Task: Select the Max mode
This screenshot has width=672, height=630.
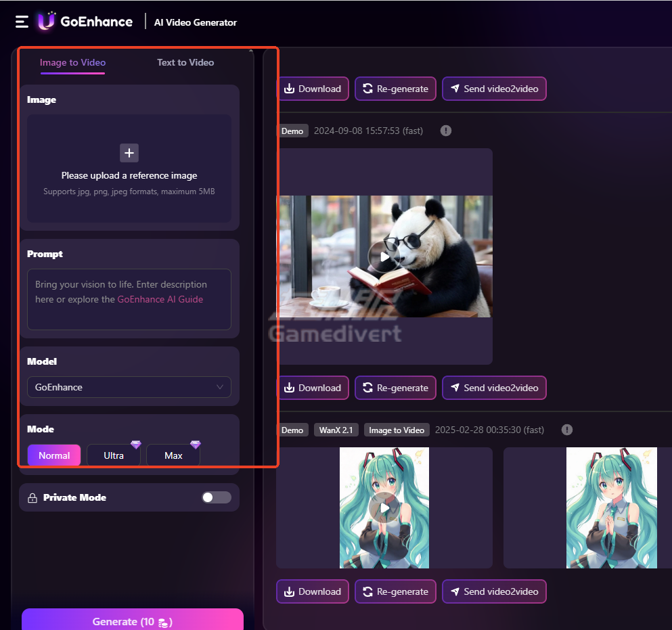Action: click(x=173, y=455)
